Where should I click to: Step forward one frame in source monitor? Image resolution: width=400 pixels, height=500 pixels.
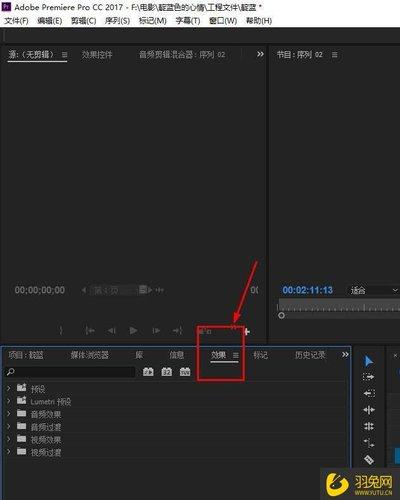[156, 331]
